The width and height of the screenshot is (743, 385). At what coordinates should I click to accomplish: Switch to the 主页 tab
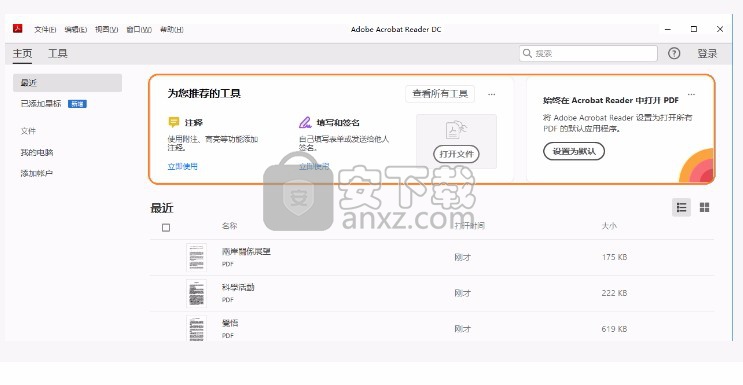click(x=22, y=54)
